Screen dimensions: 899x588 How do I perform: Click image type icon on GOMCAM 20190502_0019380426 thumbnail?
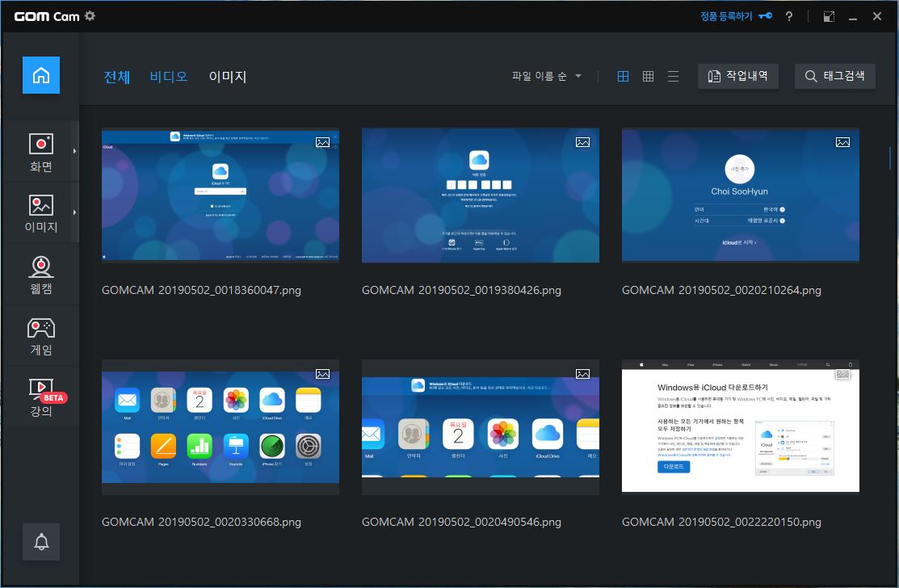[x=582, y=142]
